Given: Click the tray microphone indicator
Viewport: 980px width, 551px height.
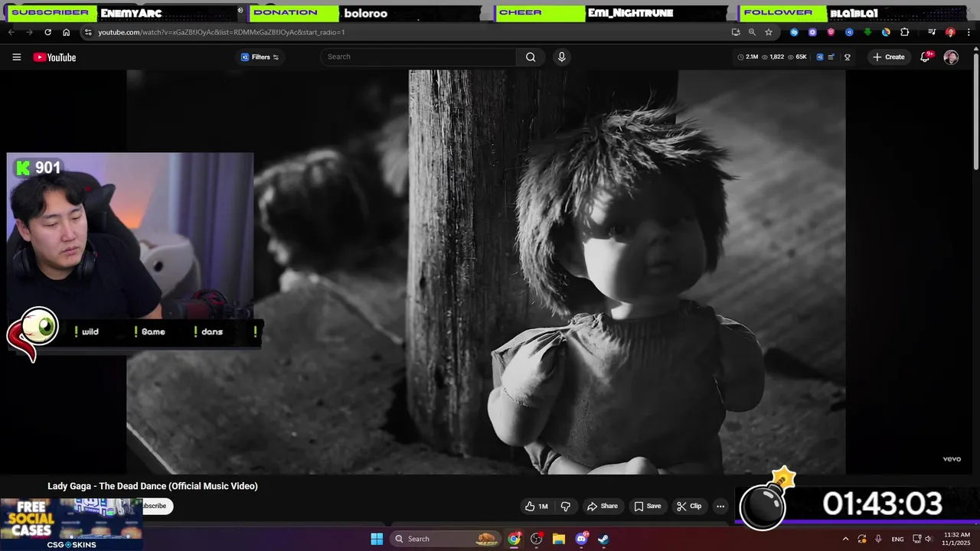Looking at the screenshot, I should tap(878, 539).
